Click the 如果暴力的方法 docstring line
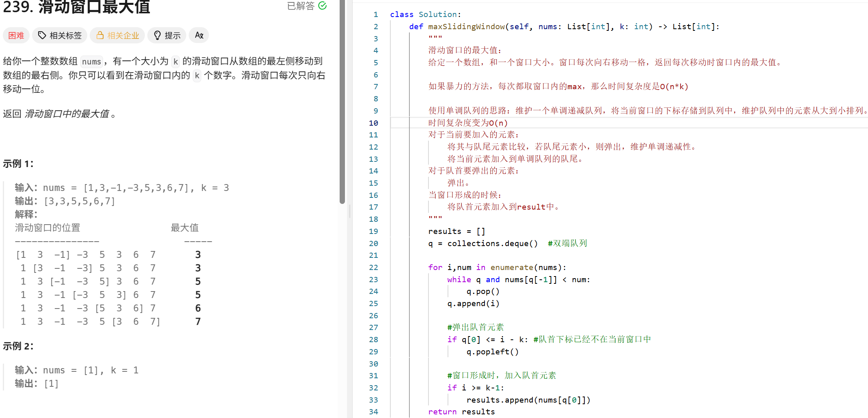The image size is (868, 418). pos(558,86)
